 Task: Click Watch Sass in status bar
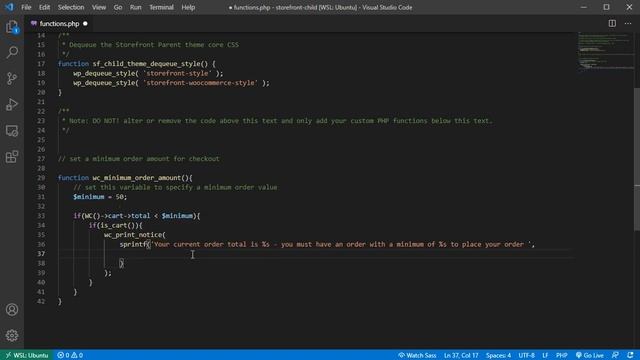tap(417, 355)
